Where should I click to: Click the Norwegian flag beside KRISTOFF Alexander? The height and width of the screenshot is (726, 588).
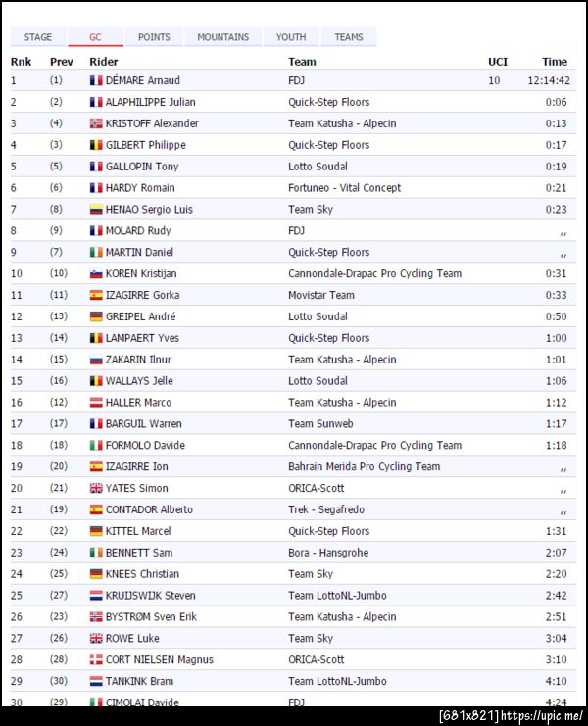96,123
